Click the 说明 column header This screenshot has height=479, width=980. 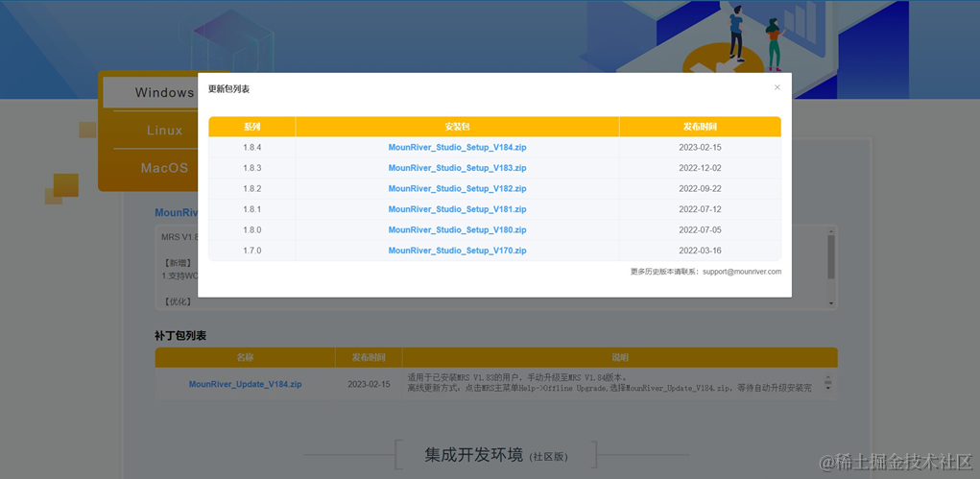(620, 358)
